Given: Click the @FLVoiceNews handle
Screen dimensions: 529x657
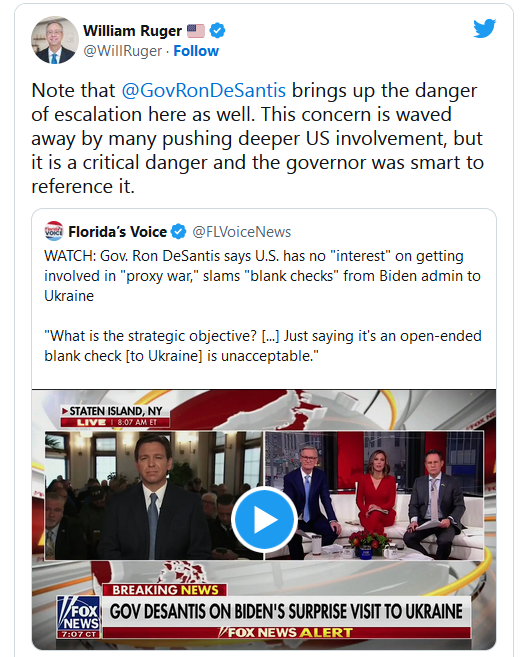Looking at the screenshot, I should [241, 232].
